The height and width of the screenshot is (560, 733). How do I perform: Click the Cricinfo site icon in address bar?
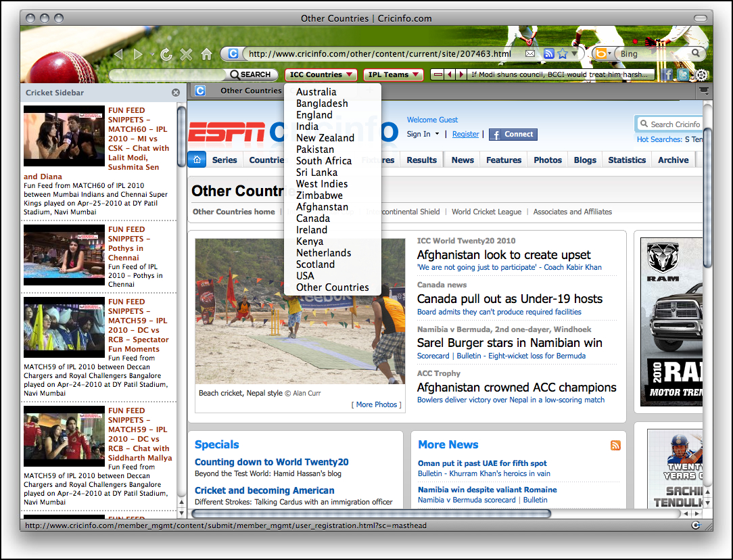(233, 53)
